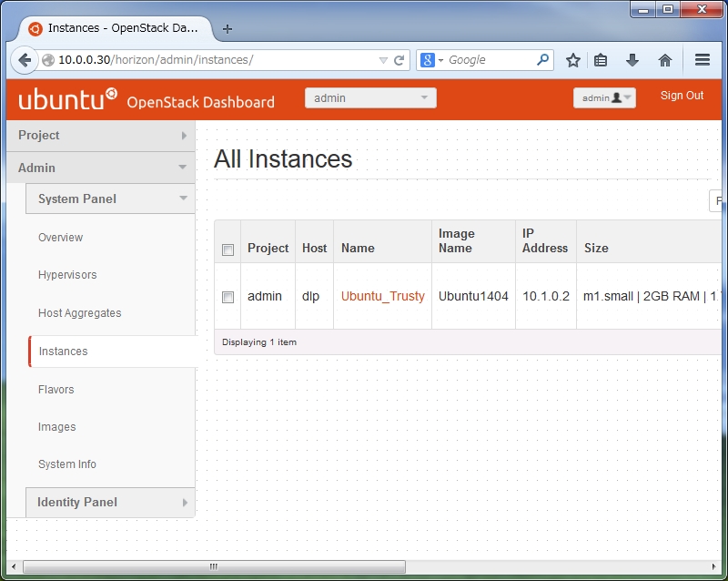Click the horizontal scrollbar right arrow
728x581 pixels.
(x=713, y=566)
